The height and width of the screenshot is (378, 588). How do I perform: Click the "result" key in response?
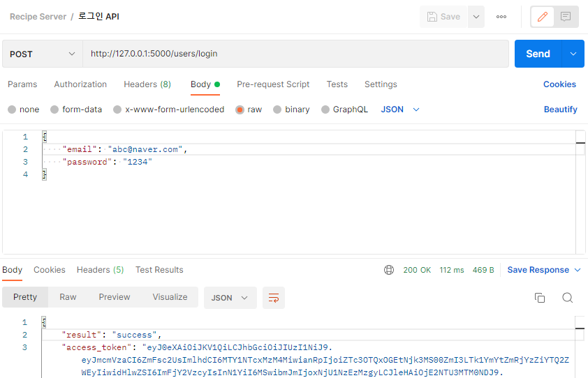pos(82,335)
